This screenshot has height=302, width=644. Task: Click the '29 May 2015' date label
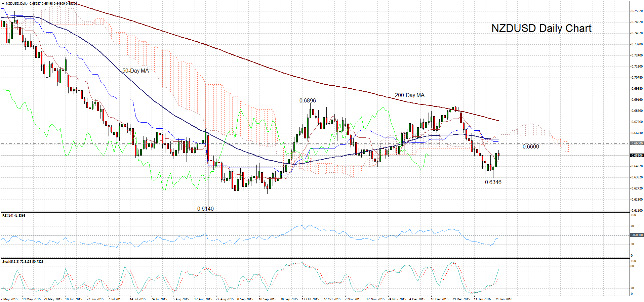point(53,299)
